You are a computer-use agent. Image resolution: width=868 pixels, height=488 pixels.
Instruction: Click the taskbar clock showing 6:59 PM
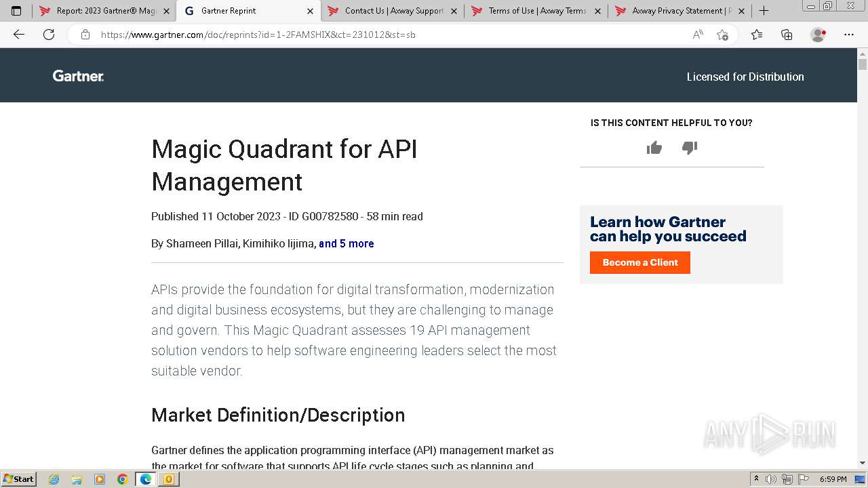[x=833, y=479]
